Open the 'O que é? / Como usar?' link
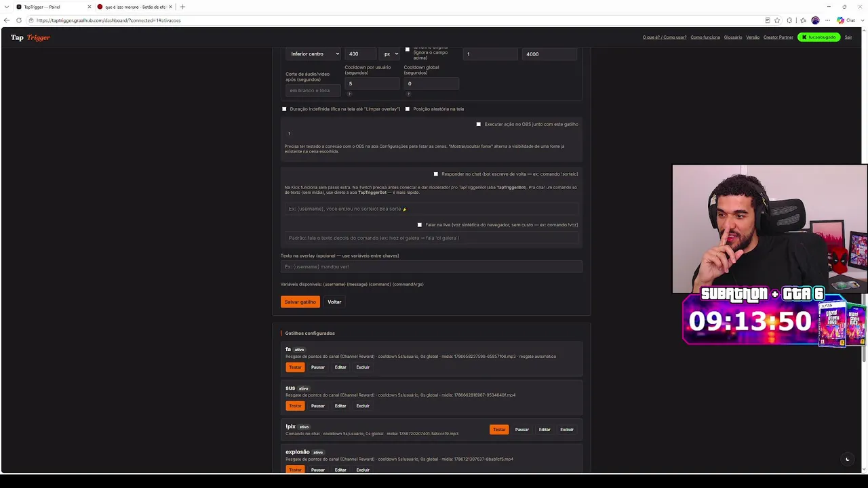Screen dimensions: 868x488 [x=665, y=37]
